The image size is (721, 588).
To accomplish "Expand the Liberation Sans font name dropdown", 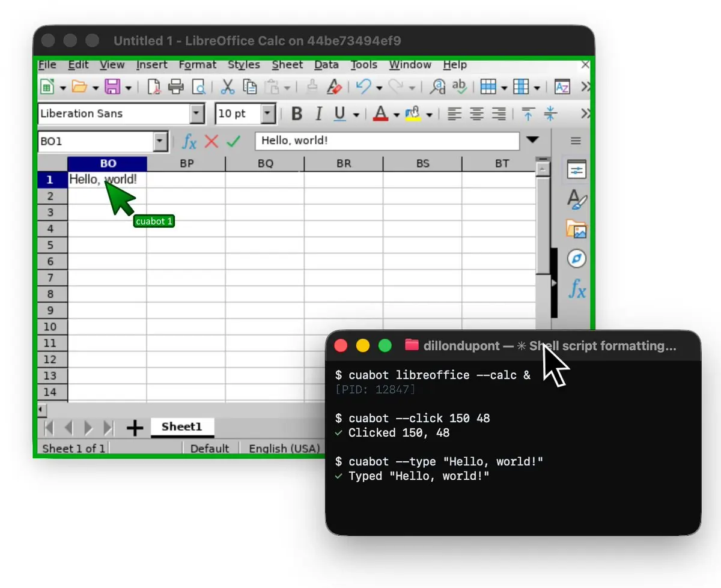I will tap(197, 114).
